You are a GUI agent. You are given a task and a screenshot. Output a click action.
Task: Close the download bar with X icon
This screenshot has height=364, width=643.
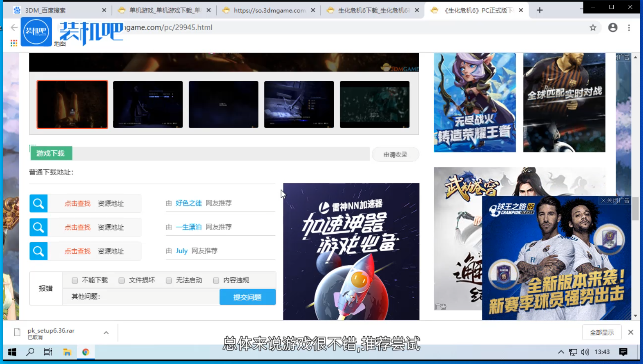coord(631,332)
